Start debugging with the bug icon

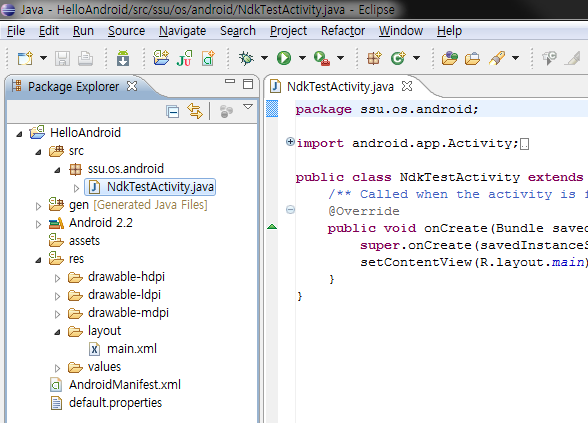click(246, 58)
